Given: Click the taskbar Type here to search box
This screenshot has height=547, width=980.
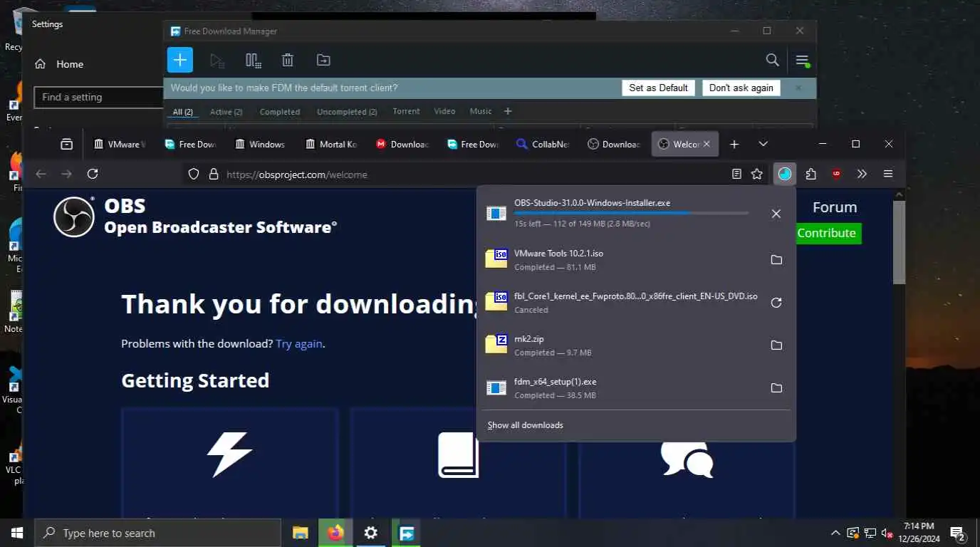Looking at the screenshot, I should pyautogui.click(x=158, y=533).
